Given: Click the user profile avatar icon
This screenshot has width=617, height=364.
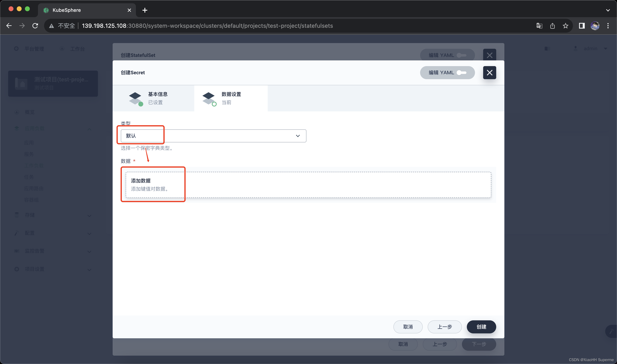Looking at the screenshot, I should point(595,26).
